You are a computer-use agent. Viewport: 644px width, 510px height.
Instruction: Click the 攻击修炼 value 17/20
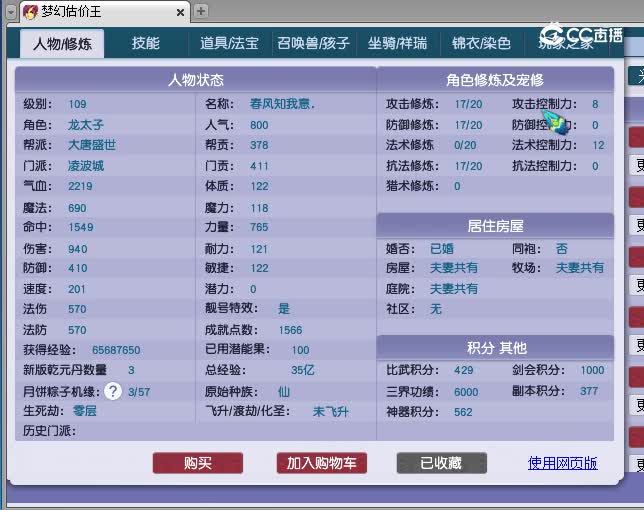[x=468, y=104]
